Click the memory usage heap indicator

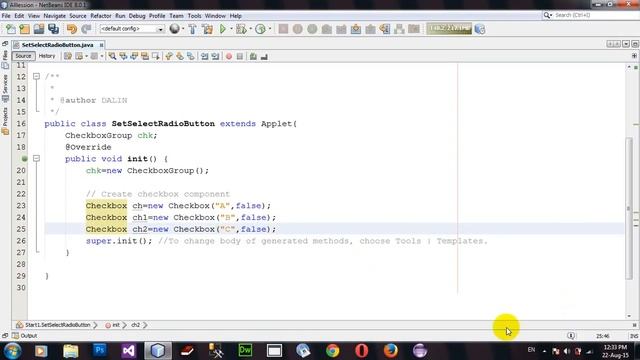[x=449, y=29]
